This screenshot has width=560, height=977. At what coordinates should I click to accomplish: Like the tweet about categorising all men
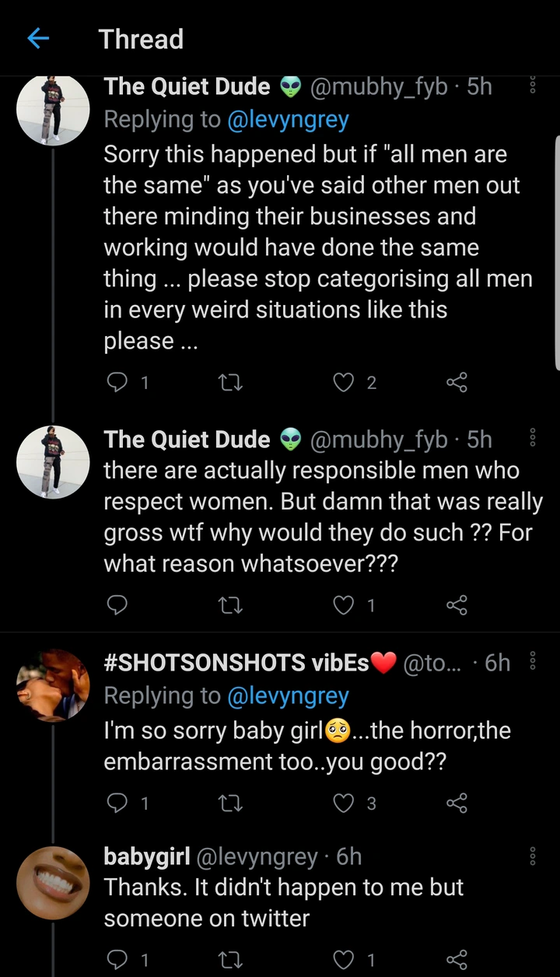point(344,382)
